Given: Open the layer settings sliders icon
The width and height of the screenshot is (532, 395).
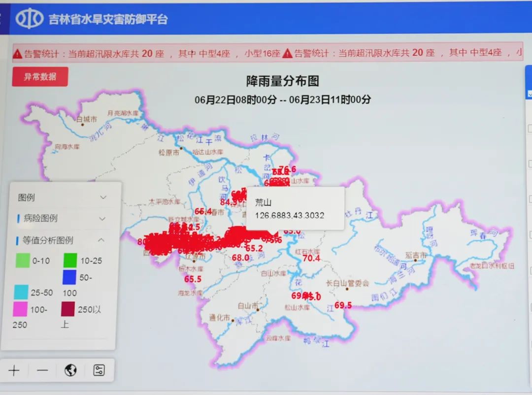Looking at the screenshot, I should pyautogui.click(x=99, y=370).
